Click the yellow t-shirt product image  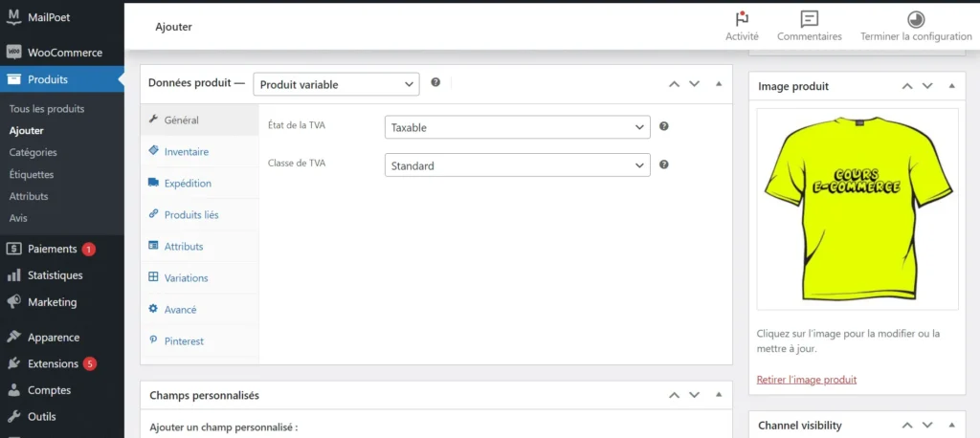click(x=857, y=208)
